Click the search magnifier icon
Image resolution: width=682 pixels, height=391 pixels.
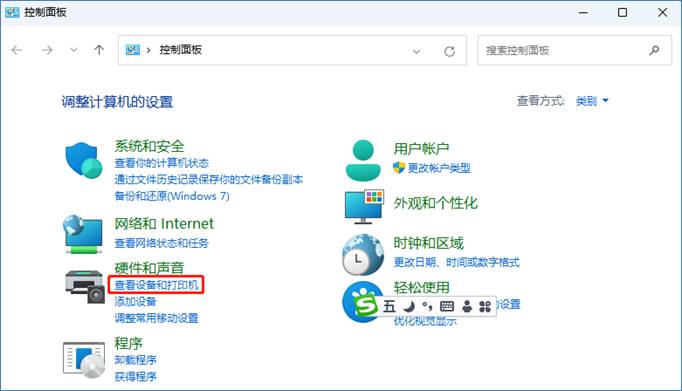[x=654, y=50]
